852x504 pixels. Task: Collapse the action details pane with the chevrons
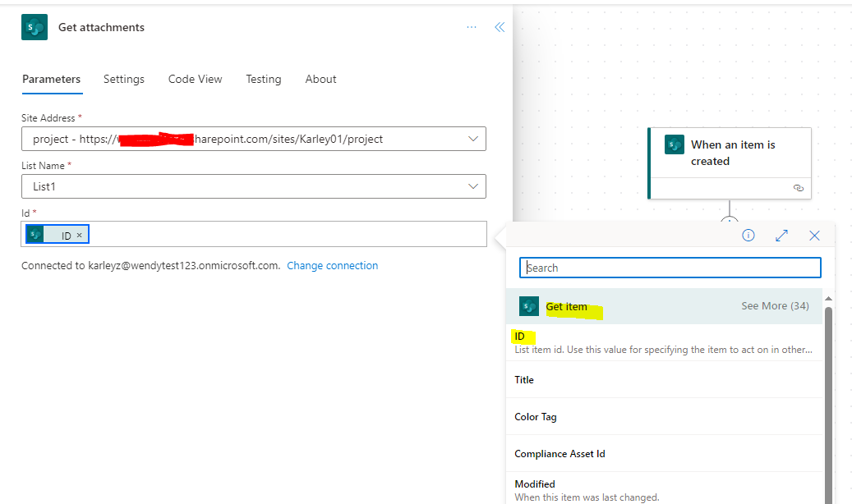pyautogui.click(x=500, y=26)
